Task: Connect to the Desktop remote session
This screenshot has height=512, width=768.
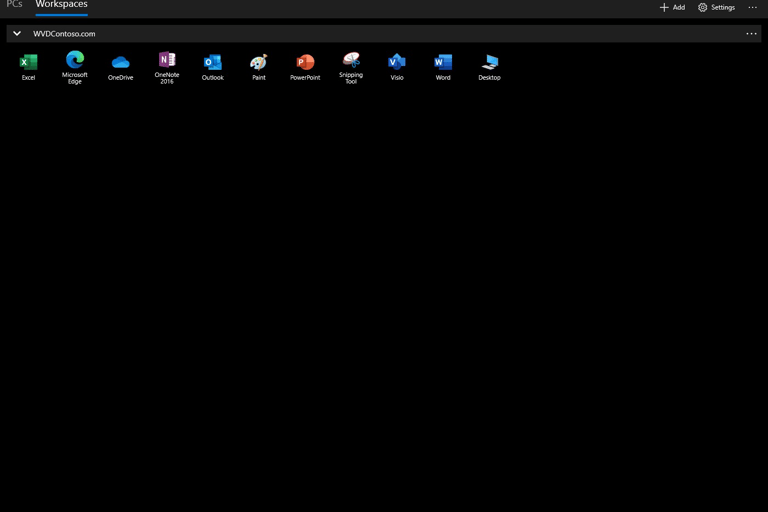Action: coord(489,67)
